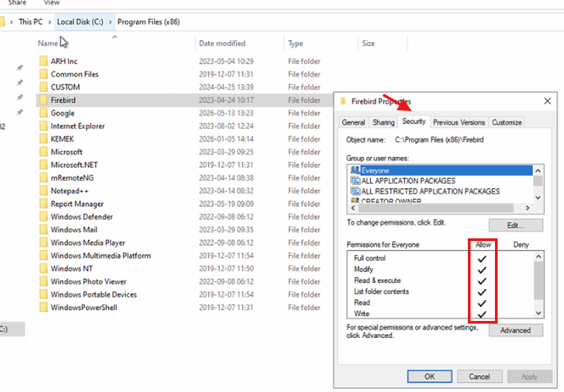Screen dimensions: 564x392
Task: Click the Common Files folder icon
Action: (43, 74)
